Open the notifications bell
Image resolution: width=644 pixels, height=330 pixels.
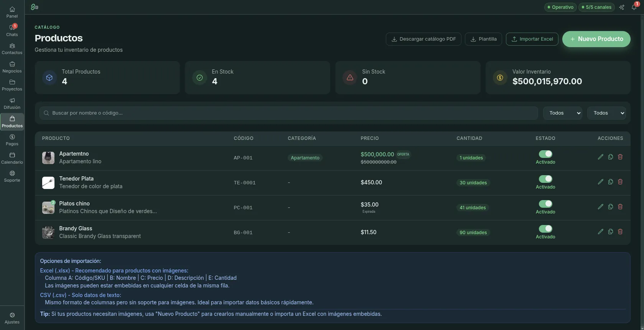(x=634, y=7)
